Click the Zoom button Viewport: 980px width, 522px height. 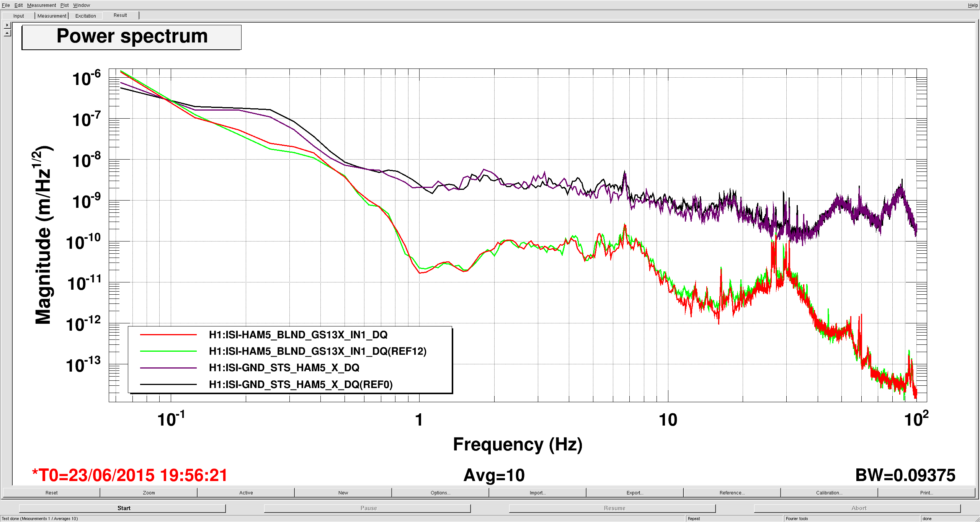point(149,493)
